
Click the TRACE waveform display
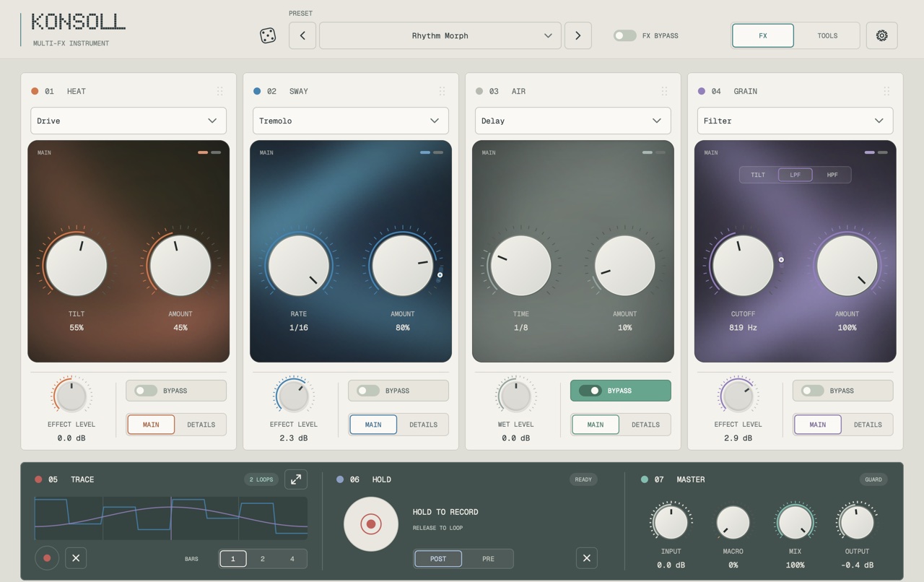click(x=171, y=518)
